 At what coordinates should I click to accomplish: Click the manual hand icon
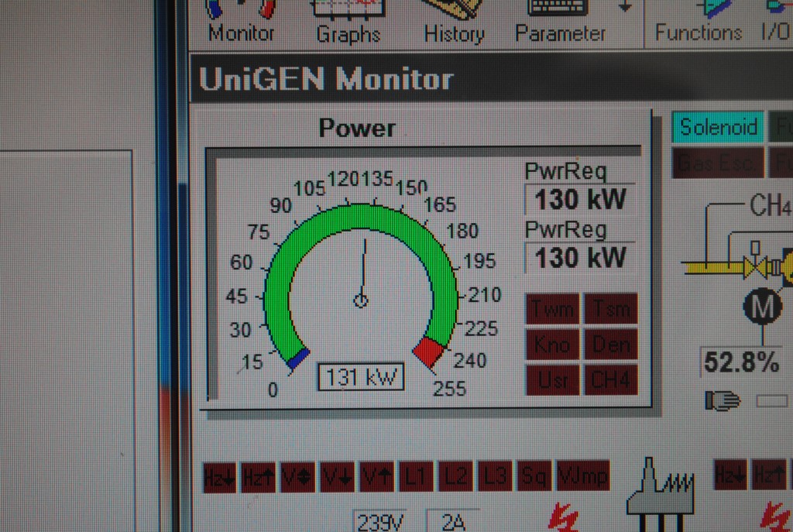tap(723, 400)
